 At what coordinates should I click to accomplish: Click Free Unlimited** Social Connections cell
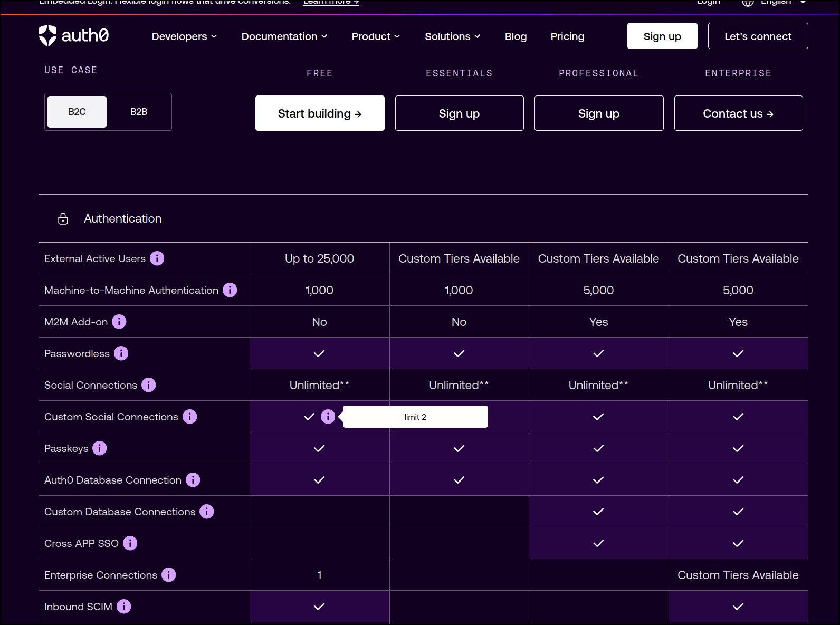click(320, 385)
